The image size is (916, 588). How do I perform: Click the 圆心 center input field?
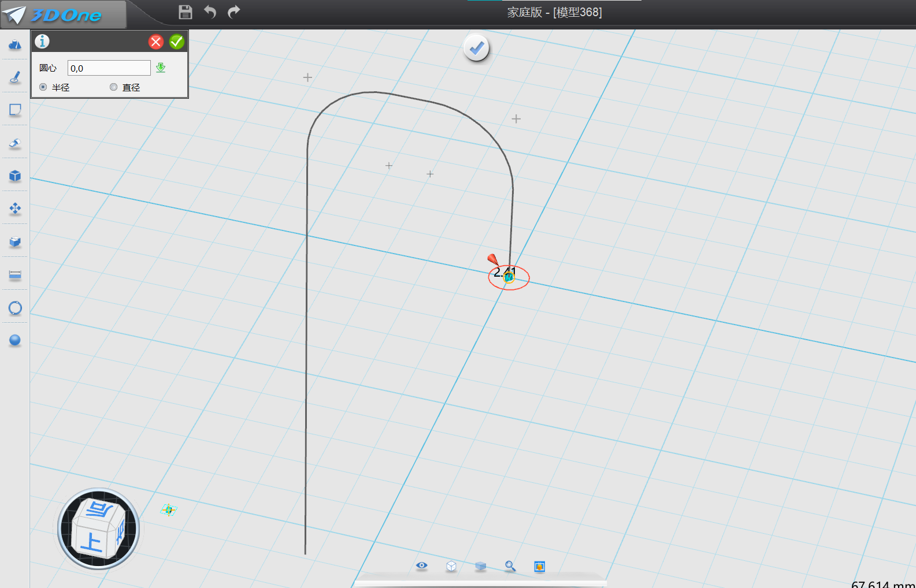[x=109, y=68]
